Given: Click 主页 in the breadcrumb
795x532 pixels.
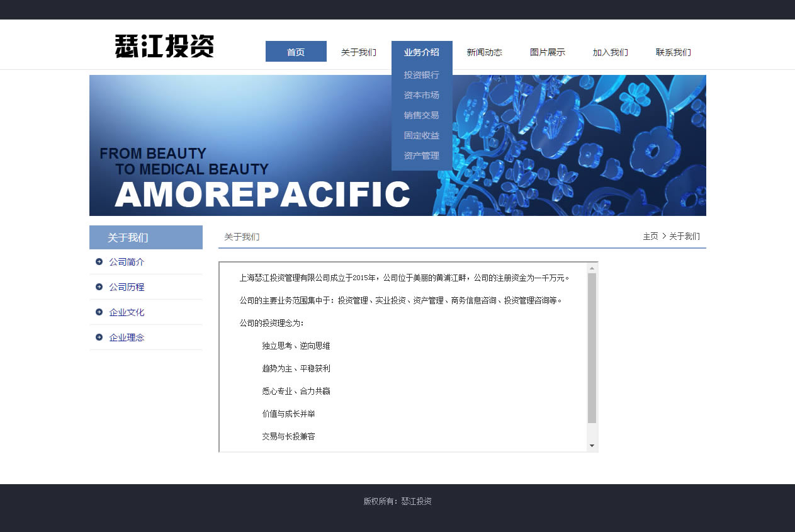Looking at the screenshot, I should click(x=650, y=236).
